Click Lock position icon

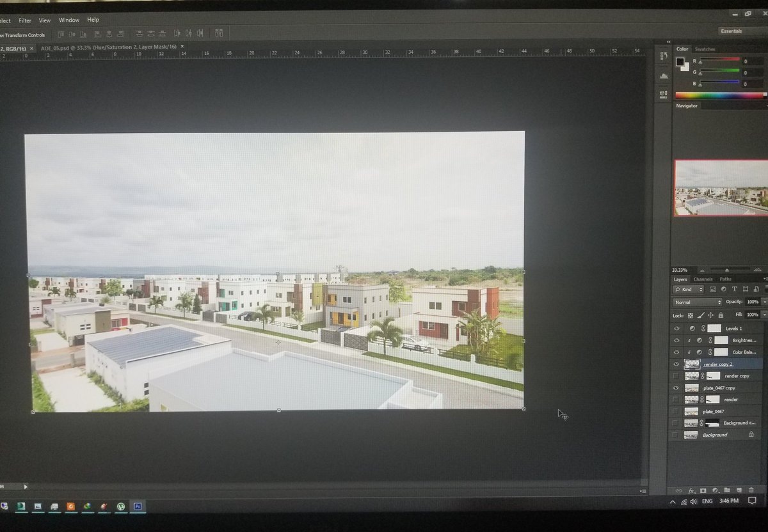(x=710, y=315)
